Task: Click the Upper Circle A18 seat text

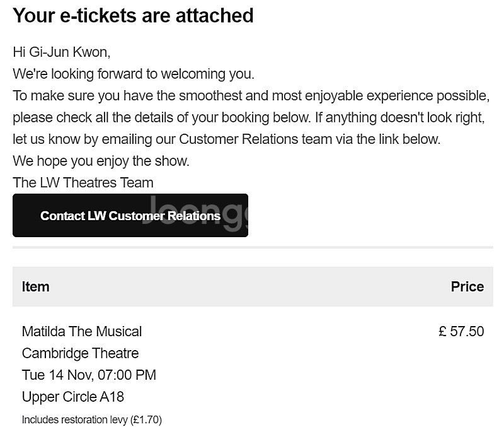Action: 73,397
